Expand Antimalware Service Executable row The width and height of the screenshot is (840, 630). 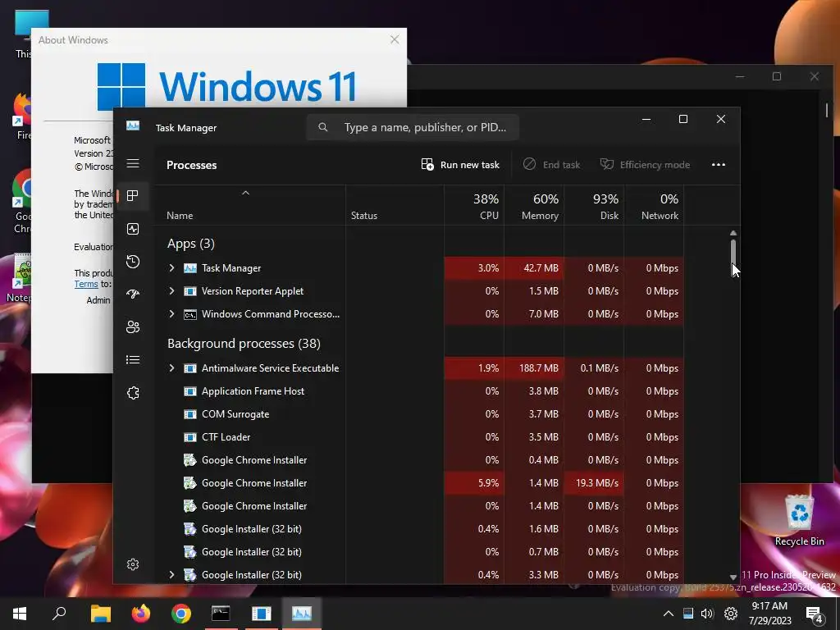click(171, 368)
